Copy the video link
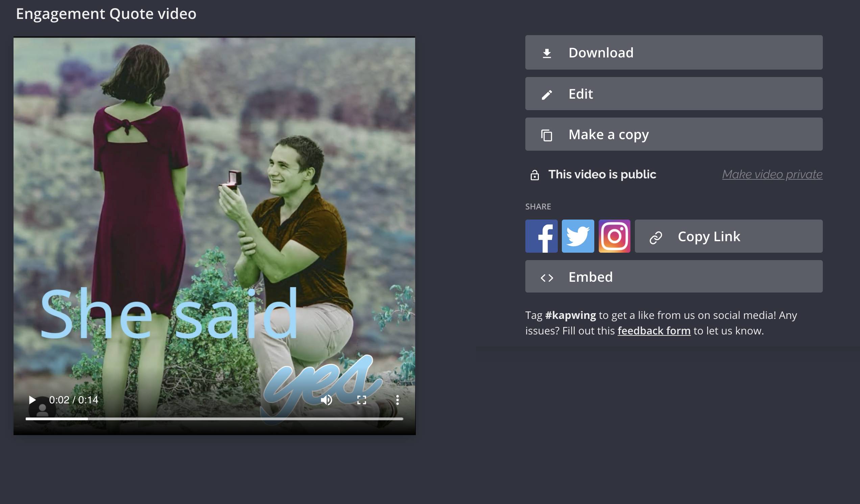This screenshot has width=860, height=504. tap(728, 236)
